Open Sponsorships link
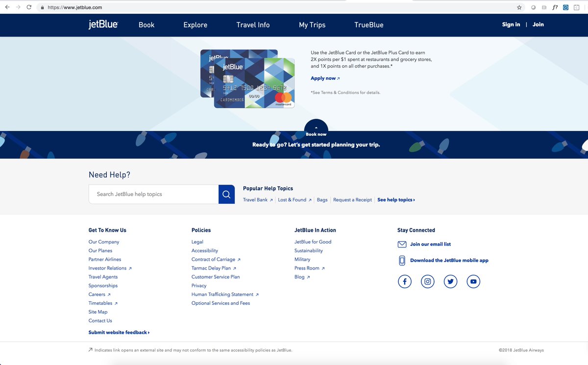 coord(103,286)
